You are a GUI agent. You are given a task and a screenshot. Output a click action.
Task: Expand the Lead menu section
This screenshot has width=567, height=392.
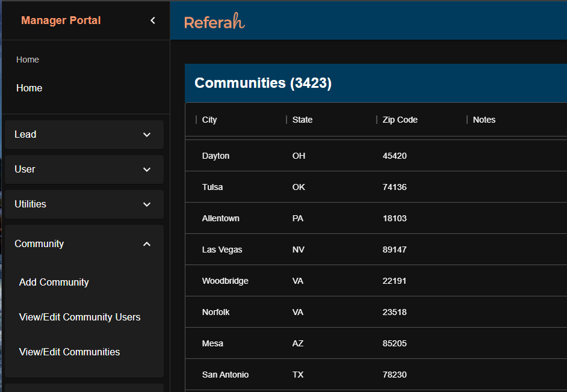(x=84, y=135)
